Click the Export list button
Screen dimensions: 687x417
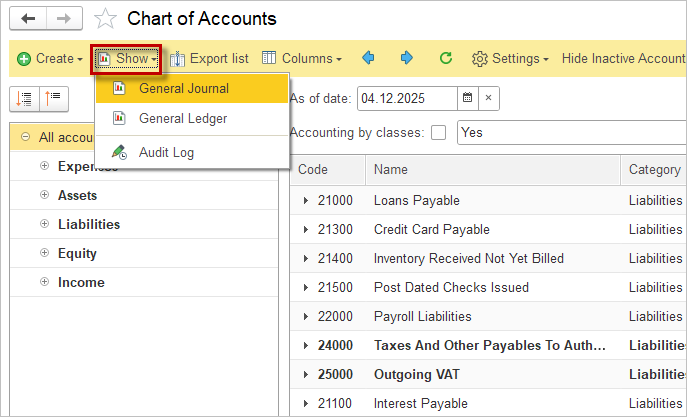(209, 59)
